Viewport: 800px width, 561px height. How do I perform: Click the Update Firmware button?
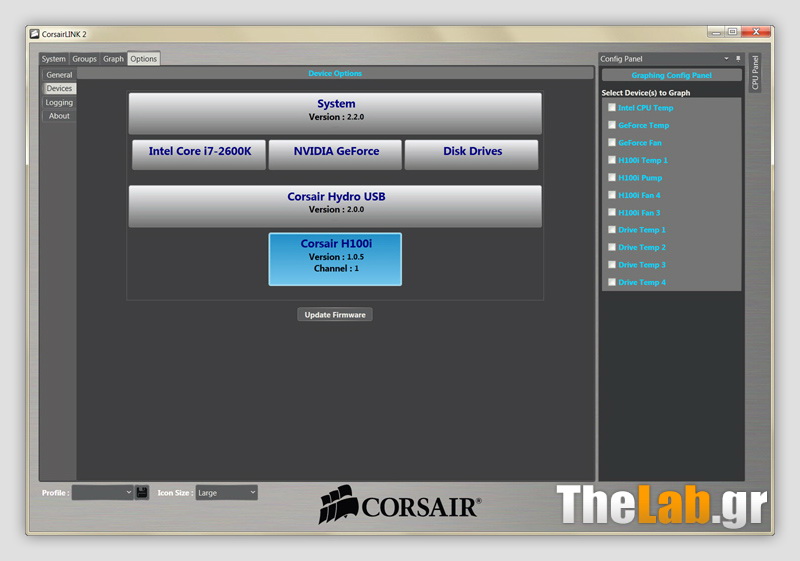pyautogui.click(x=335, y=315)
